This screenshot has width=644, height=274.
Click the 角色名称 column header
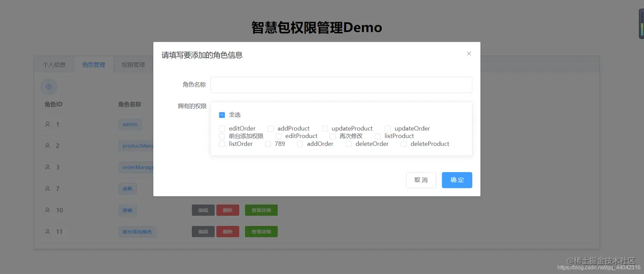pos(130,104)
